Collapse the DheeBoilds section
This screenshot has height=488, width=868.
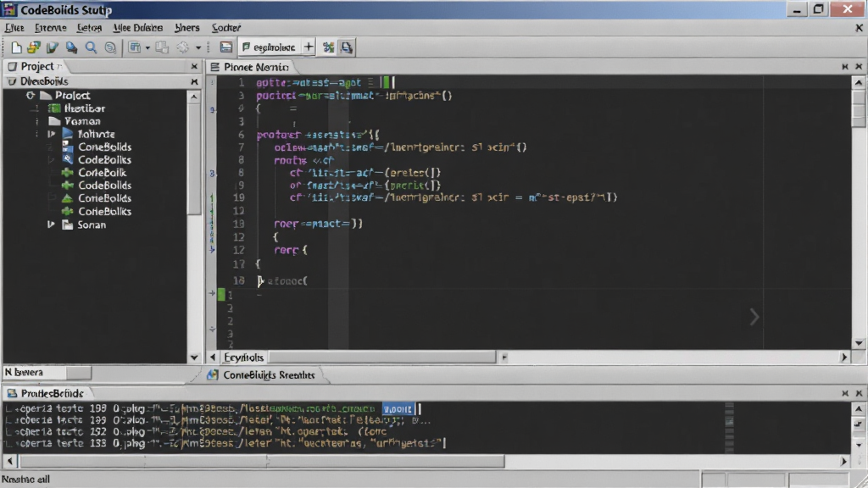coord(12,81)
